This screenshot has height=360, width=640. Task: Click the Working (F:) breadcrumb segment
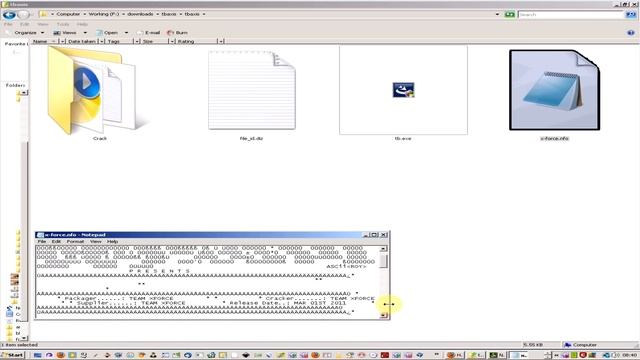[x=104, y=14]
